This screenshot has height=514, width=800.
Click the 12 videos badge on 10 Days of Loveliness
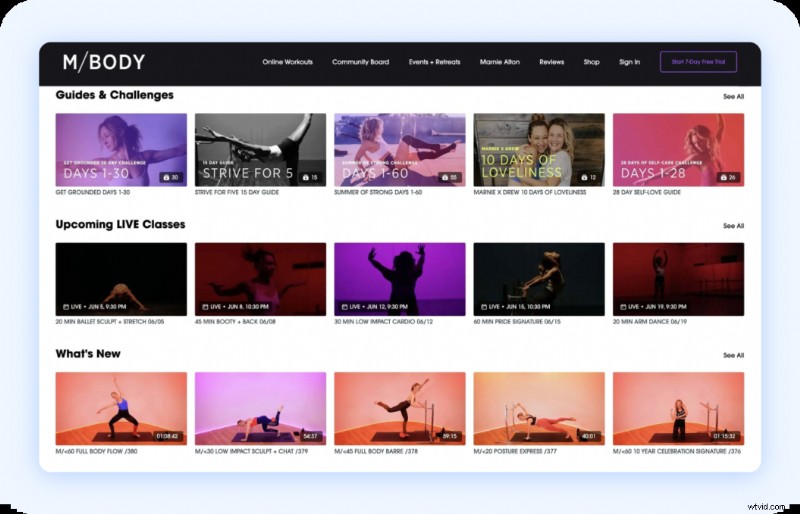coord(589,177)
